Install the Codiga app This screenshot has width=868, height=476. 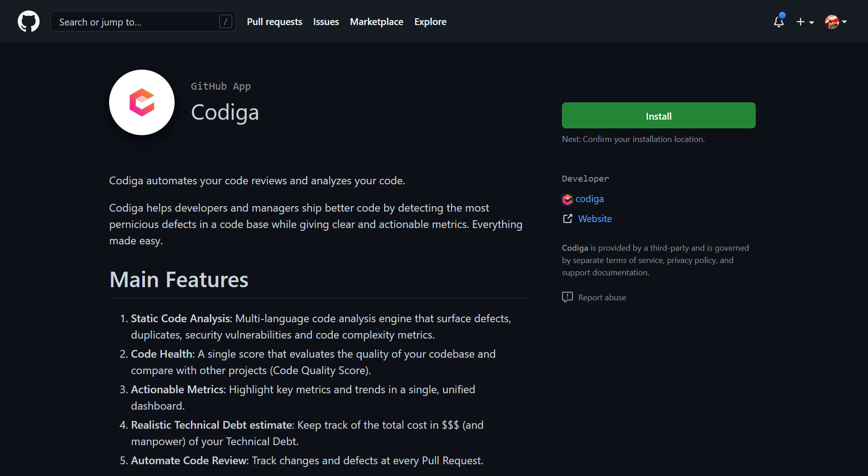tap(658, 116)
